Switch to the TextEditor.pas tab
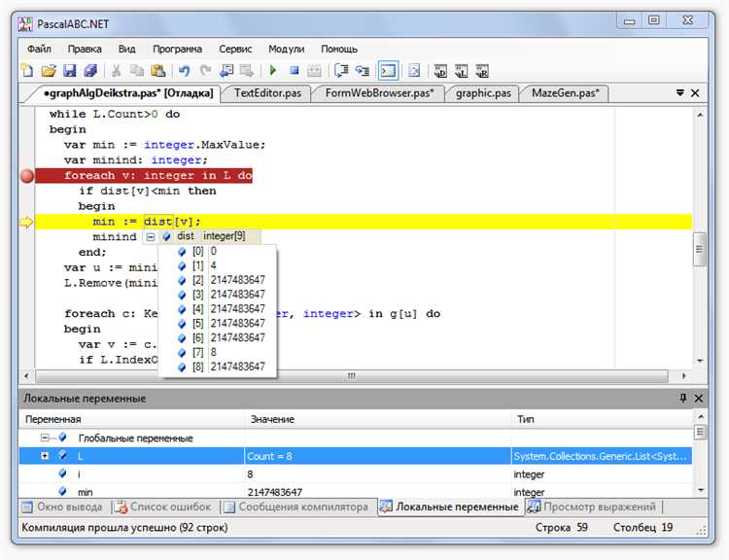This screenshot has width=729, height=560. [268, 93]
